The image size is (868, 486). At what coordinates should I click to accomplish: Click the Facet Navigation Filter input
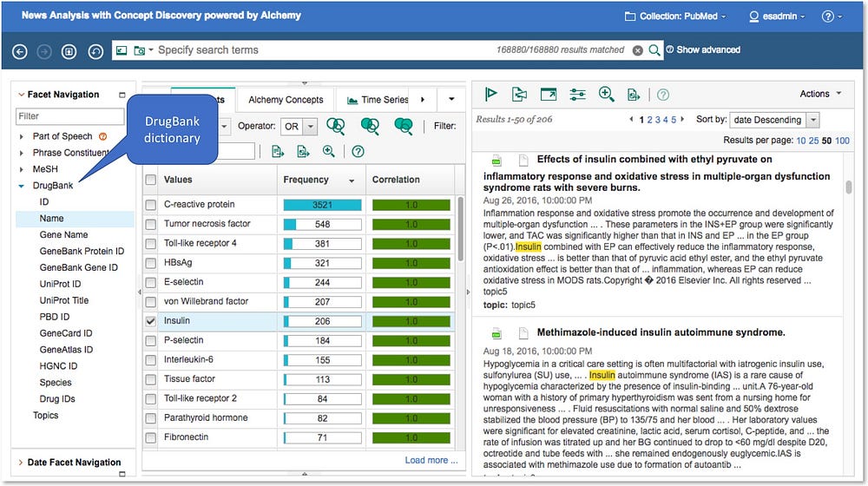(69, 116)
